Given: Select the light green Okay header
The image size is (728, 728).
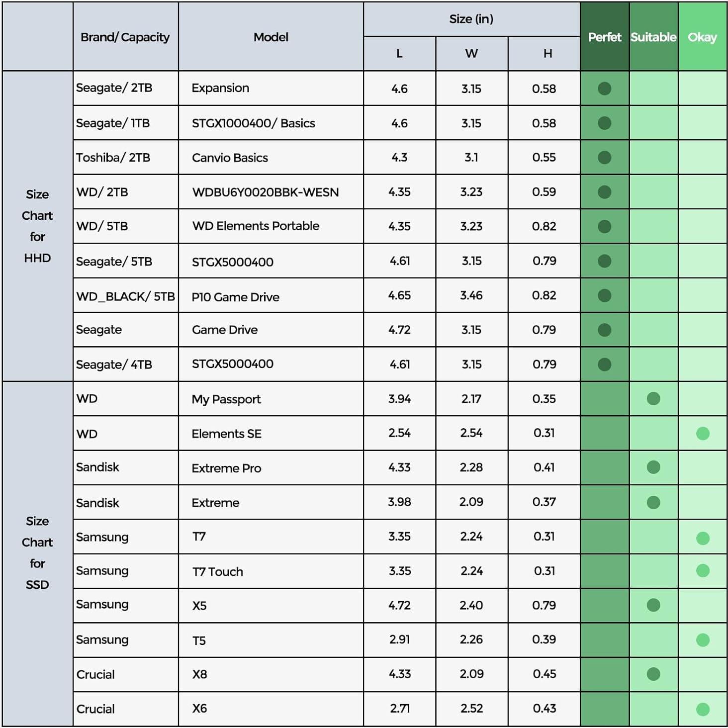Looking at the screenshot, I should 702,37.
